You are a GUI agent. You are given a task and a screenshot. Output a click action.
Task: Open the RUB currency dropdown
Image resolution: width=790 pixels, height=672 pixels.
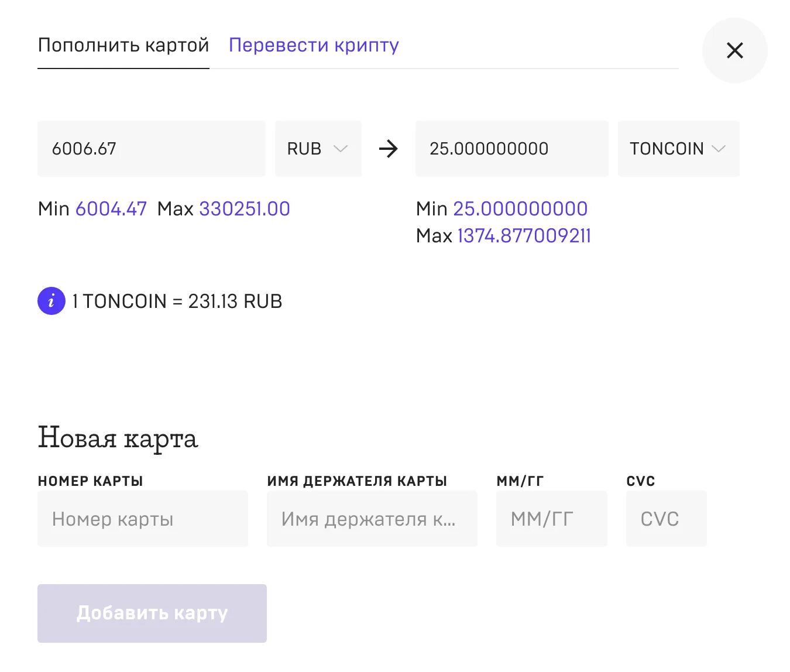[318, 149]
